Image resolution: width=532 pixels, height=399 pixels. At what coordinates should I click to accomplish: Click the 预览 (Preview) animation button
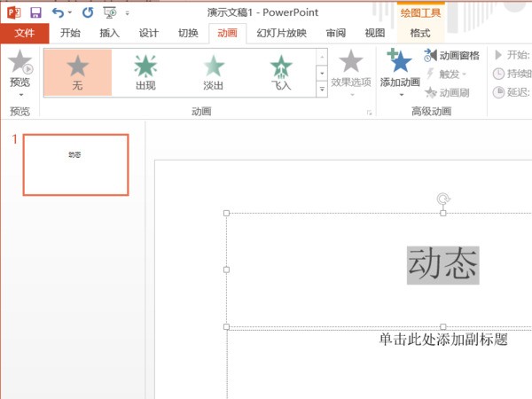(20, 71)
